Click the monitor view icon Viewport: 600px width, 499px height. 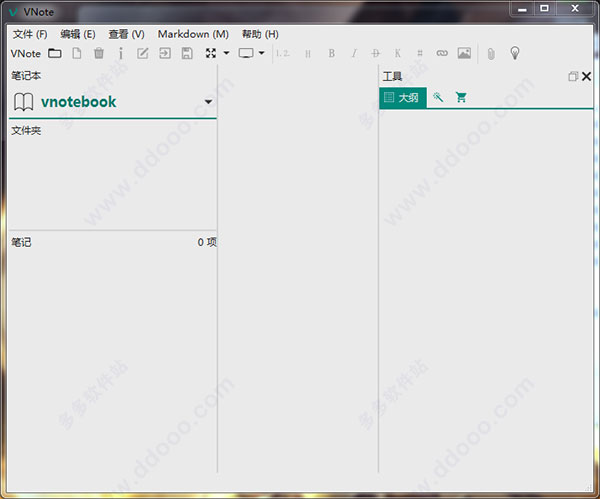(246, 53)
